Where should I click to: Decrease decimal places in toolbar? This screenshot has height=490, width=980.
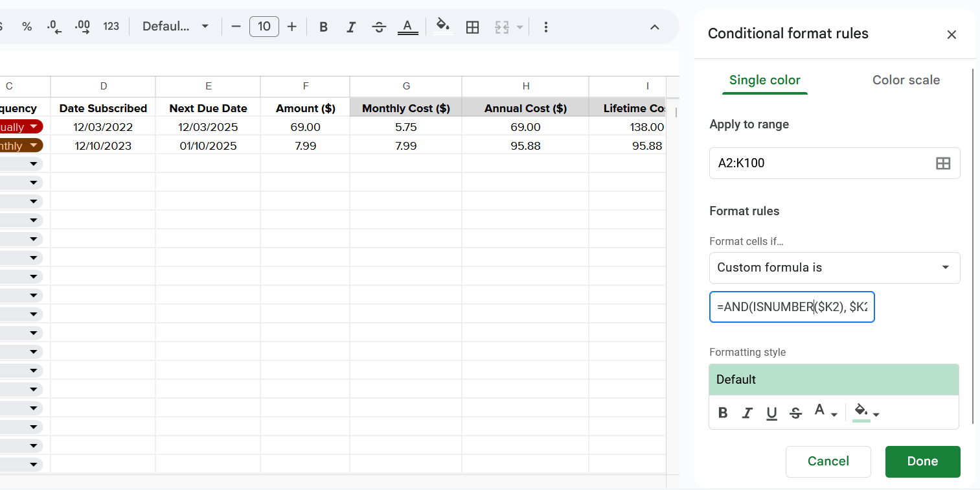click(x=54, y=27)
